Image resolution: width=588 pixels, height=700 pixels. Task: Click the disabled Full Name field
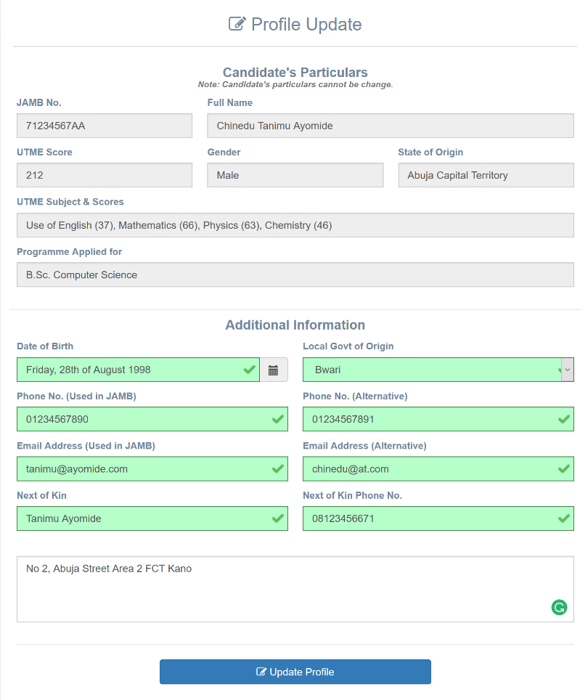(x=390, y=126)
